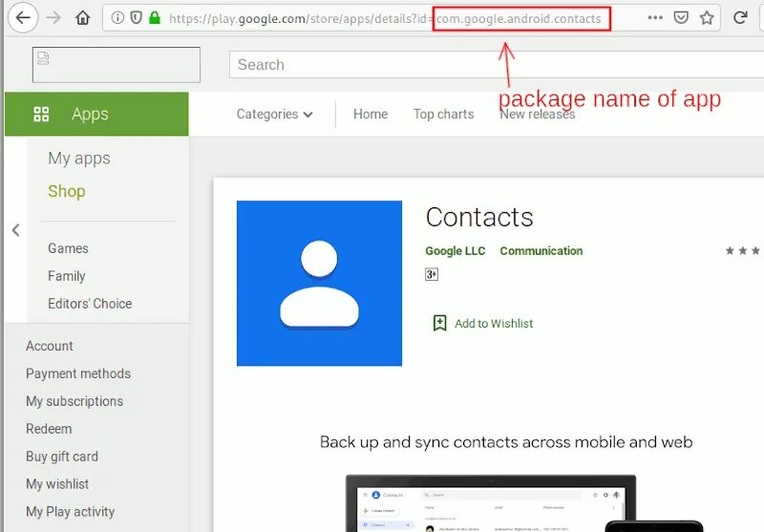Reload the page with the refresh icon
764x532 pixels.
[x=740, y=18]
